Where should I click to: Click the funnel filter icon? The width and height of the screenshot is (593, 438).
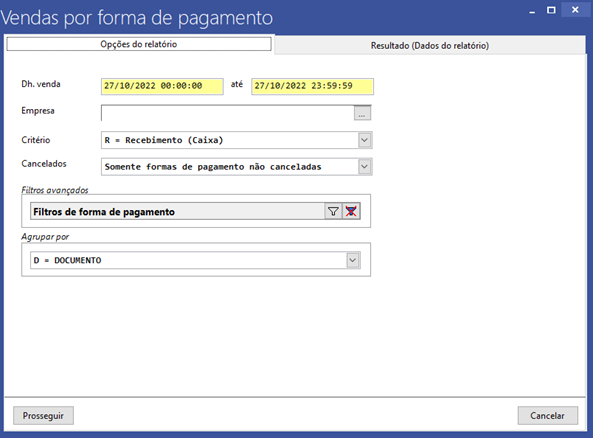(333, 211)
